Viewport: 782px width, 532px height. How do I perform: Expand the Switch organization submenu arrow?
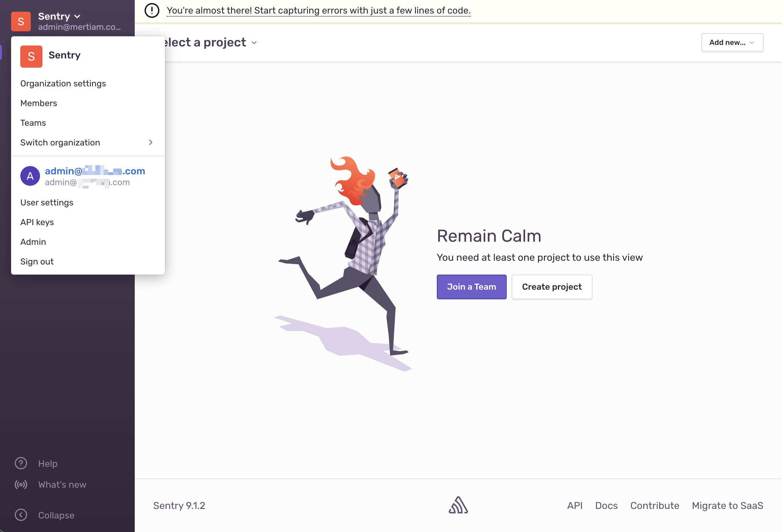[150, 143]
